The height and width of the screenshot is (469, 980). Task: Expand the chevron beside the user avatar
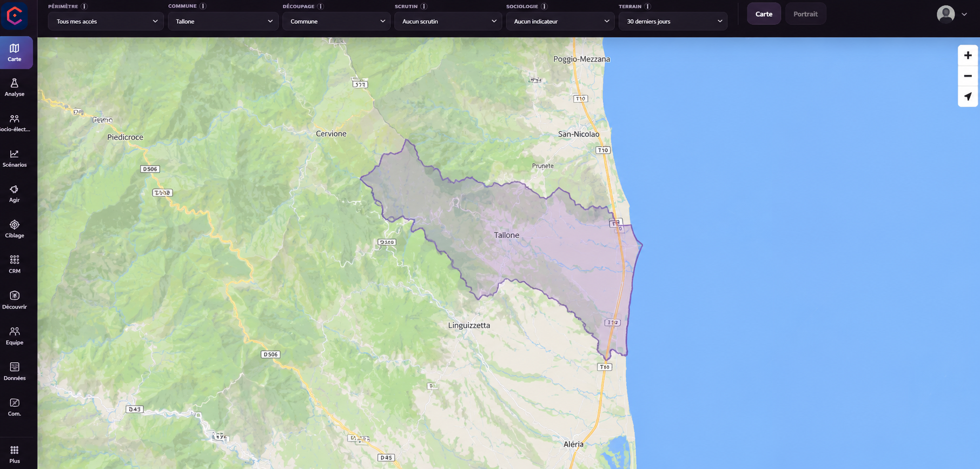click(964, 15)
